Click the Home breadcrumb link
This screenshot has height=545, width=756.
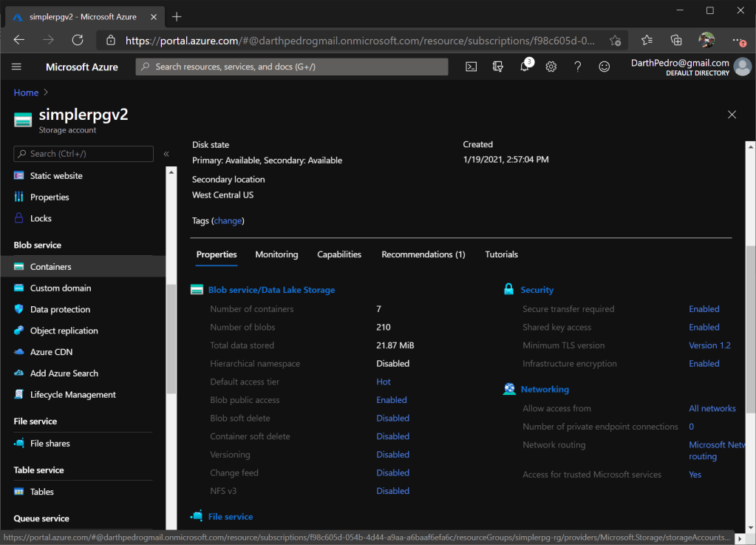click(26, 92)
